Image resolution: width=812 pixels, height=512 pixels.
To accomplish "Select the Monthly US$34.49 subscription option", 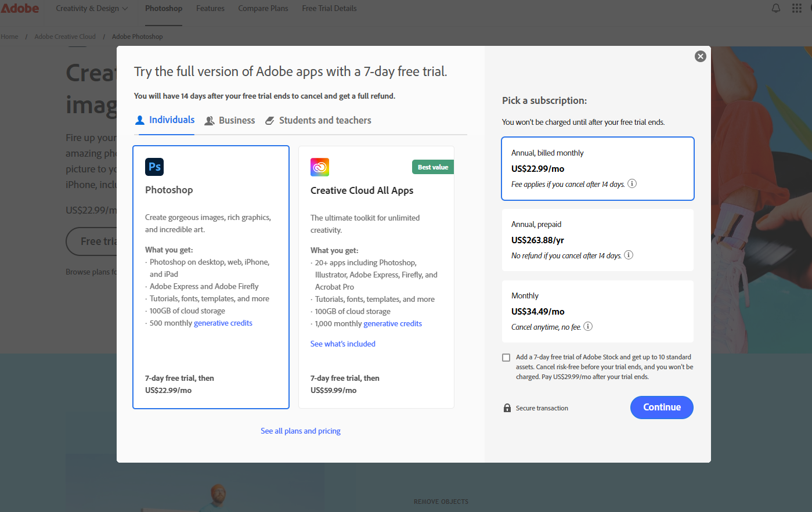I will tap(597, 311).
